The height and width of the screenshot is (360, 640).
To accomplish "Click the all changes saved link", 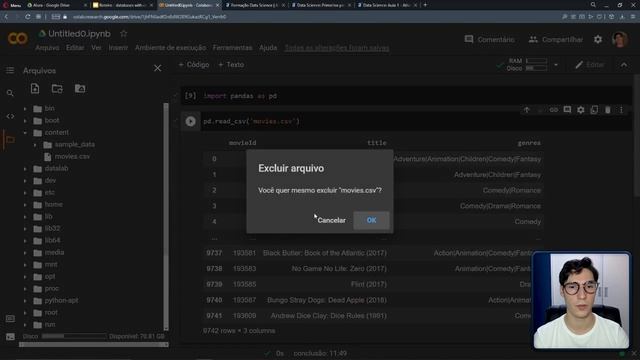I will coord(337,48).
